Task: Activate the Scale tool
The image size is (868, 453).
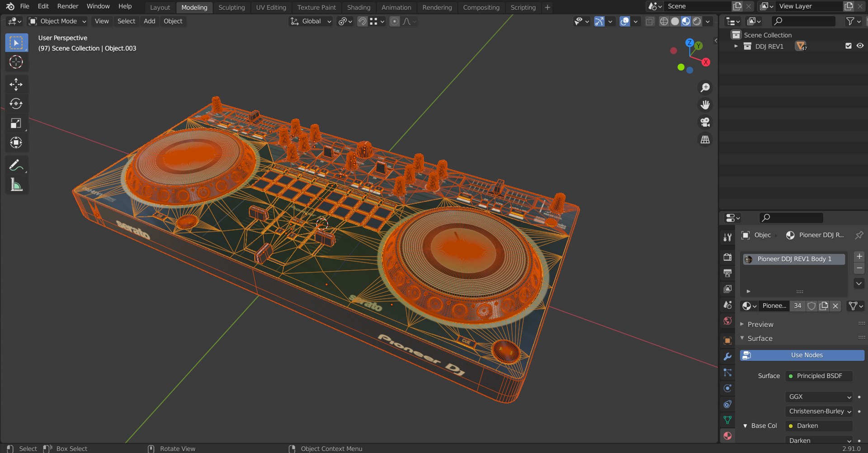Action: [x=16, y=123]
